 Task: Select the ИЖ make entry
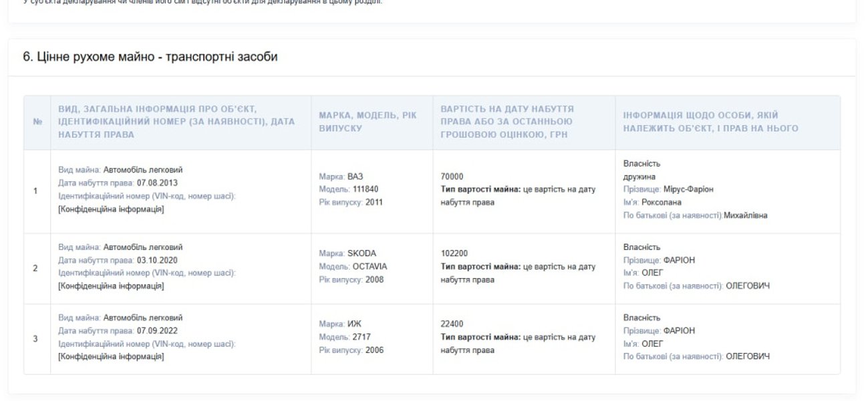355,324
